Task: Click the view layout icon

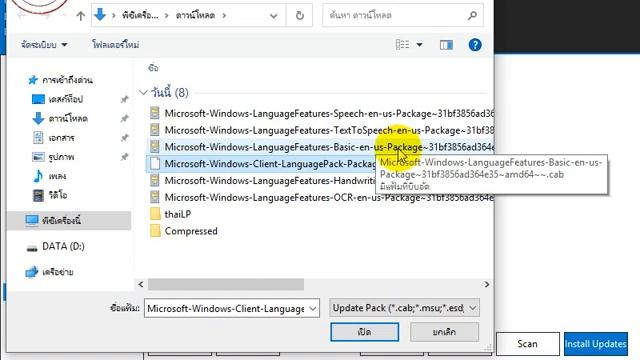Action: click(x=402, y=44)
